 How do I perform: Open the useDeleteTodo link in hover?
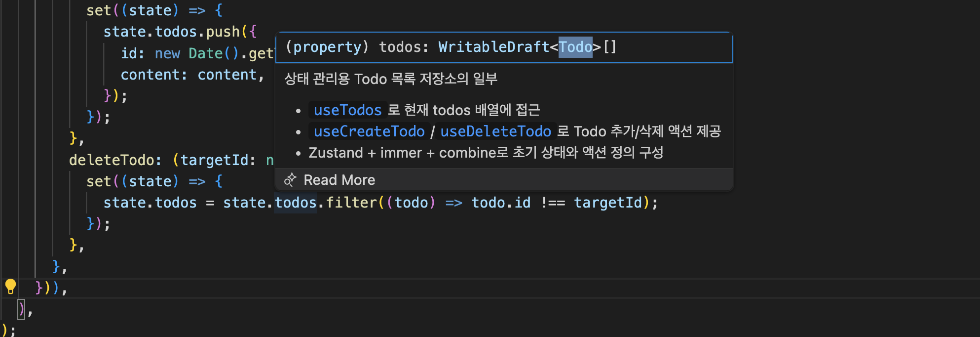pyautogui.click(x=495, y=131)
